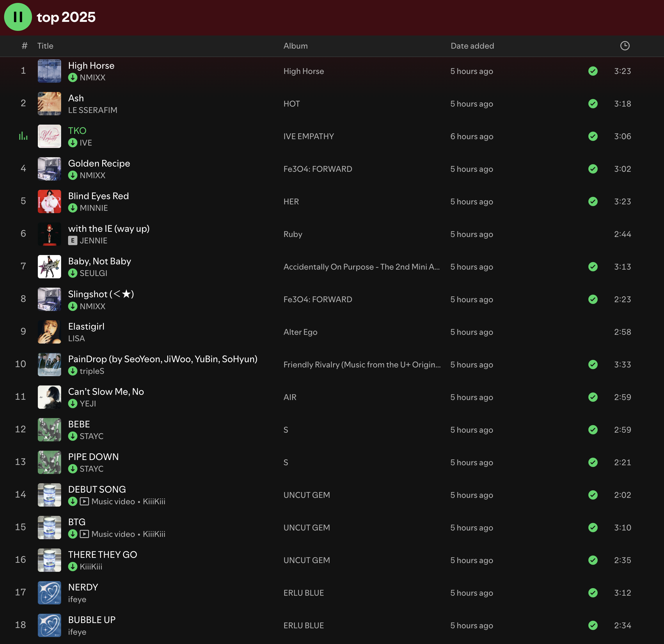Image resolution: width=664 pixels, height=644 pixels.
Task: Select the PIPE DOWN song title
Action: coord(93,457)
